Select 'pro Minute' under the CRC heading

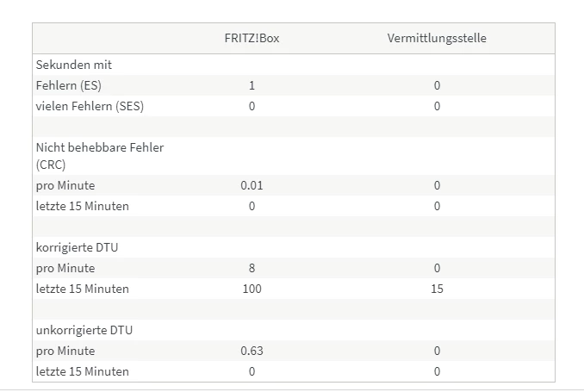coord(65,185)
